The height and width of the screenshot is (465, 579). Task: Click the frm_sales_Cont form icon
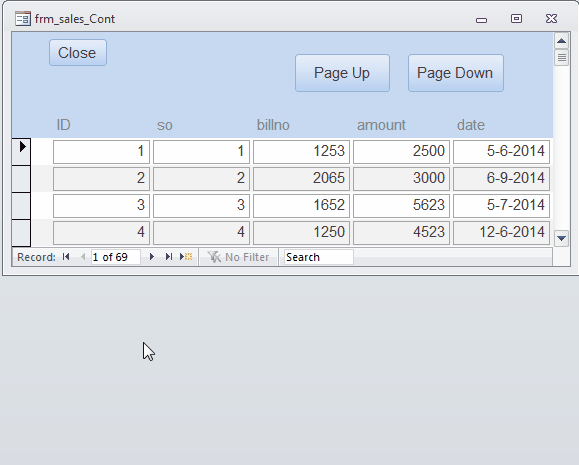tap(23, 18)
